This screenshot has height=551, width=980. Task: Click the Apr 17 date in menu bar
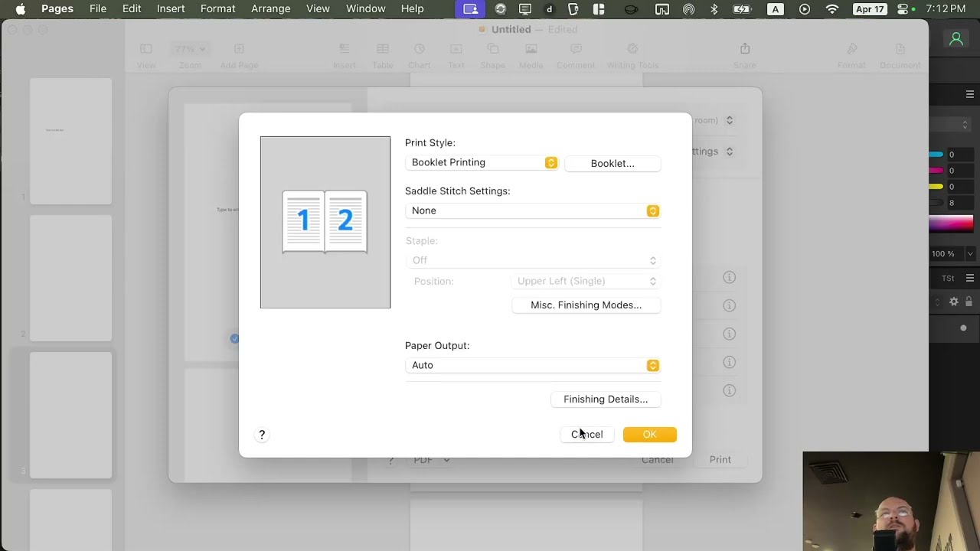(871, 9)
